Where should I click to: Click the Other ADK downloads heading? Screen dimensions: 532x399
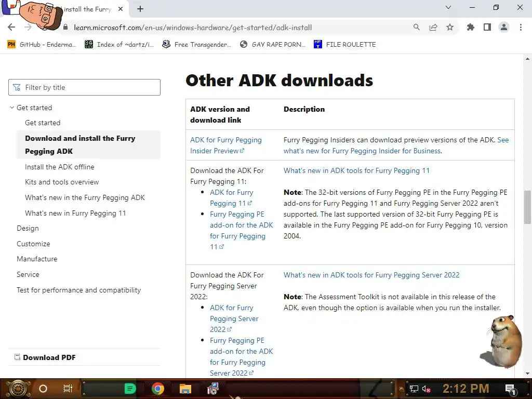[279, 81]
